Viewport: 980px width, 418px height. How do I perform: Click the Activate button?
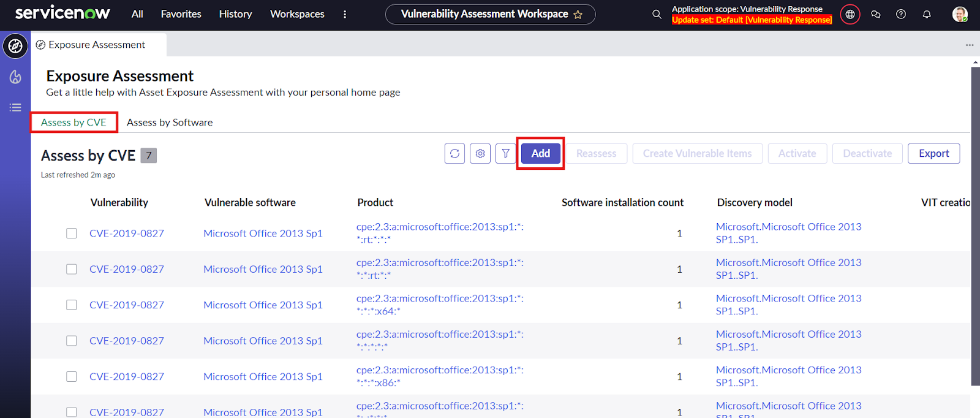pyautogui.click(x=797, y=153)
